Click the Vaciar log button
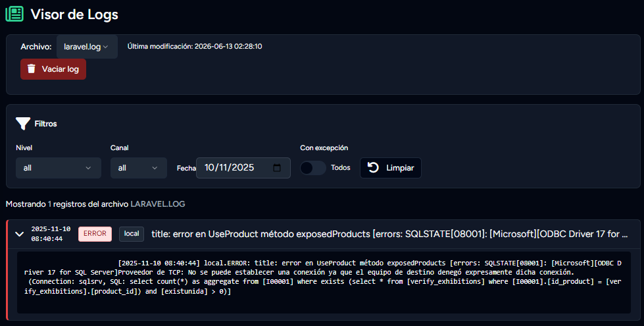This screenshot has height=326, width=644. [x=53, y=69]
